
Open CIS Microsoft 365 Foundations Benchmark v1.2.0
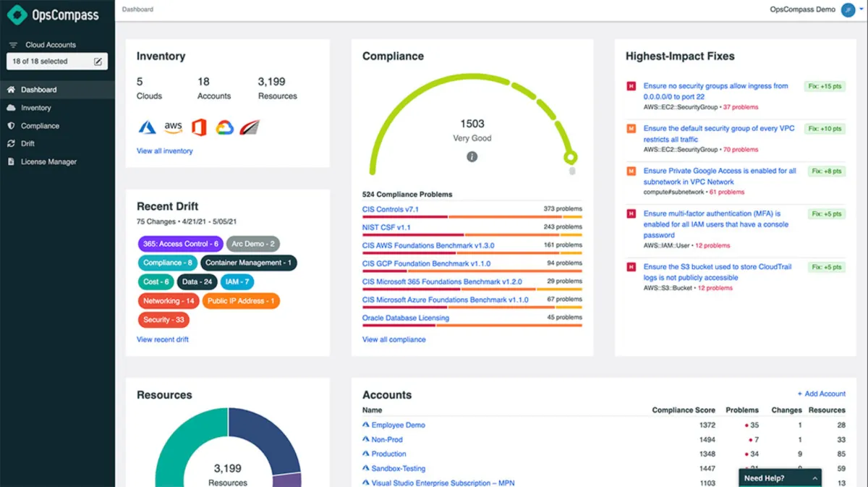pos(442,281)
